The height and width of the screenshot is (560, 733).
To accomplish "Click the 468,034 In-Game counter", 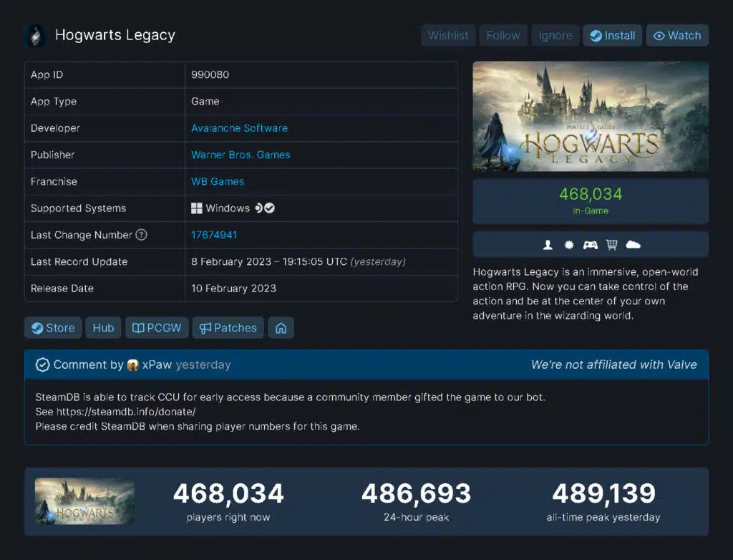I will (591, 201).
